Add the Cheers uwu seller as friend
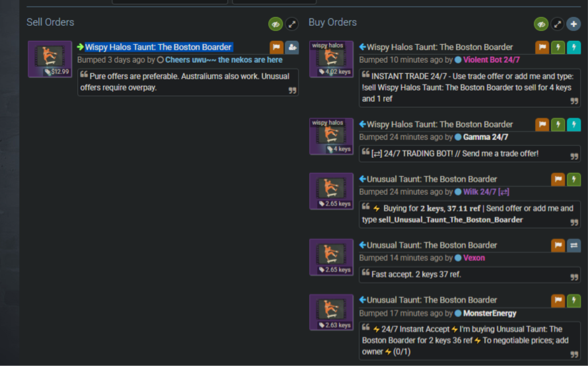588x366 pixels. 292,48
